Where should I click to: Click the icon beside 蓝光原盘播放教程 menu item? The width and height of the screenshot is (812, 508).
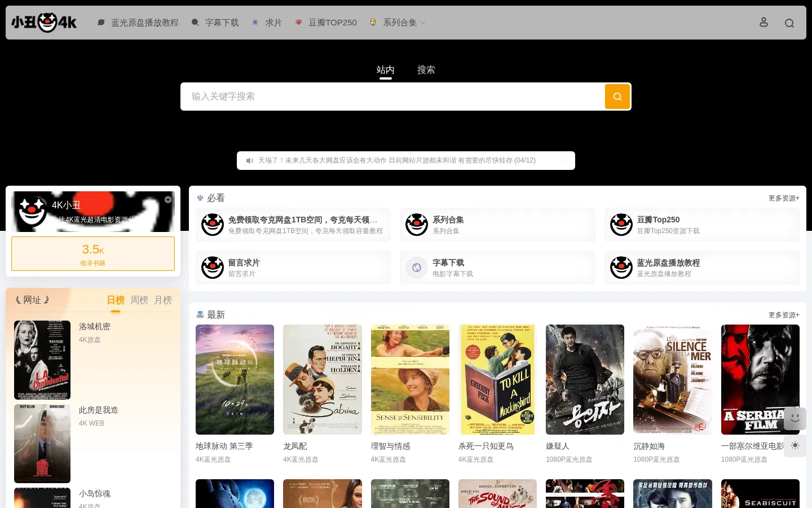coord(101,23)
